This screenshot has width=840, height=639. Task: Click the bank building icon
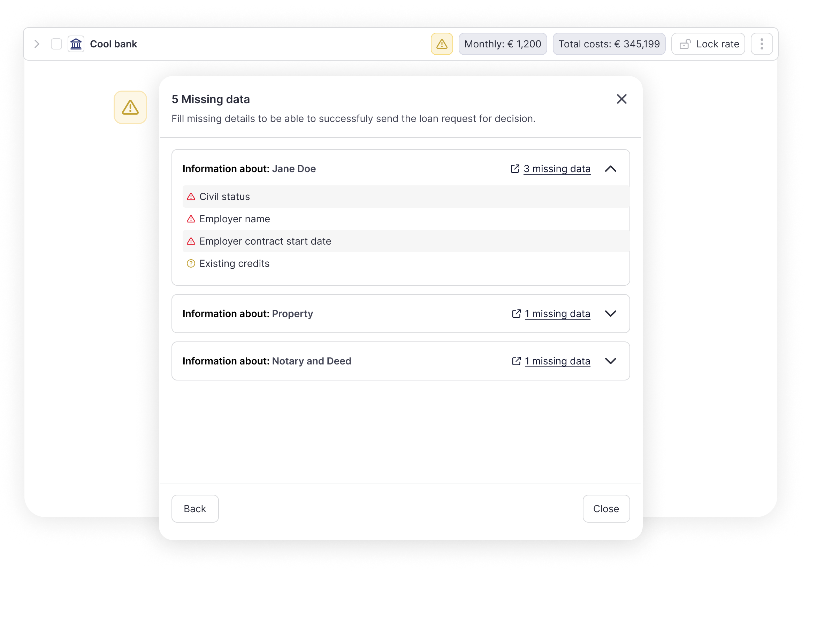click(x=76, y=44)
